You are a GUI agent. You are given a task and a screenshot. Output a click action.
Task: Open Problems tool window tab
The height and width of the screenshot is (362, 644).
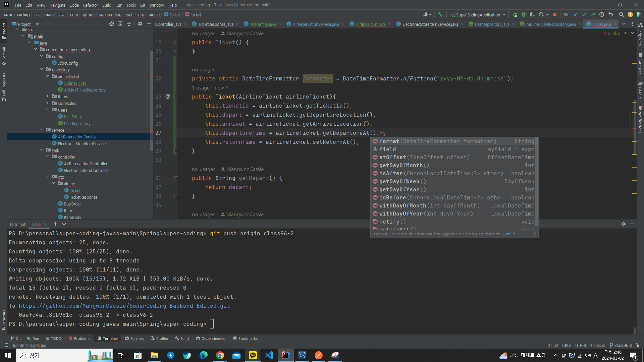[x=79, y=339]
